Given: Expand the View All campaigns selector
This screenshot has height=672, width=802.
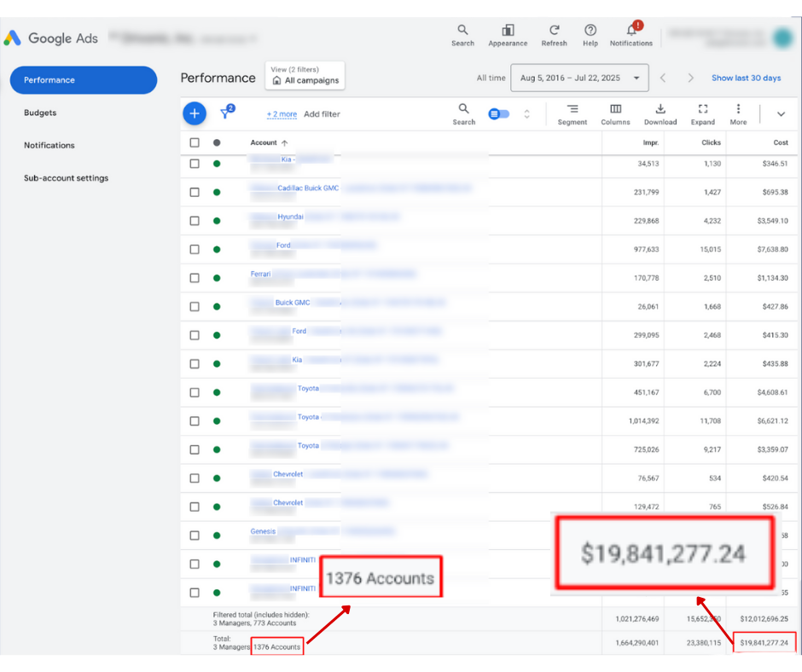Looking at the screenshot, I should pos(305,76).
